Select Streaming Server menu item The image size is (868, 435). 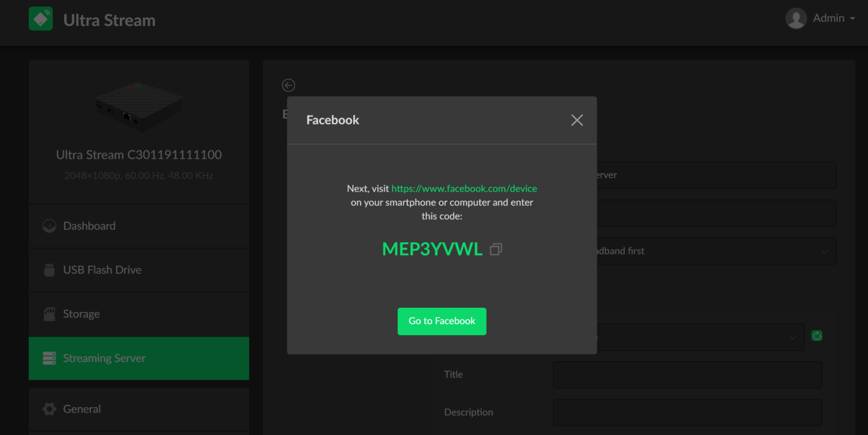139,358
